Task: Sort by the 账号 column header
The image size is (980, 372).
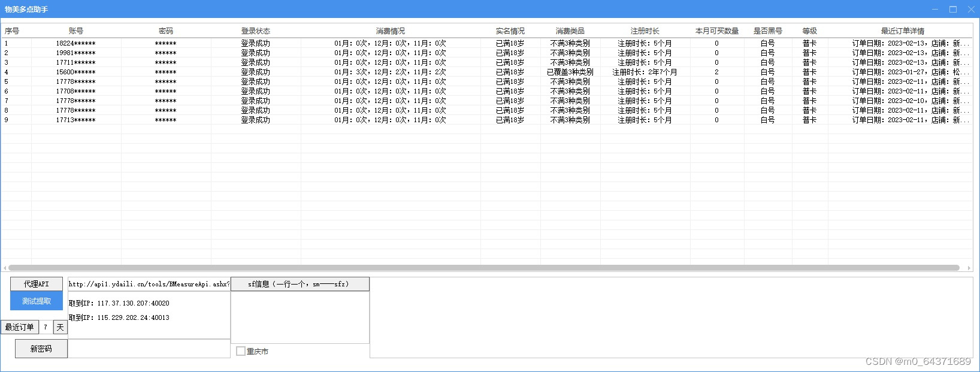Action: pos(76,31)
